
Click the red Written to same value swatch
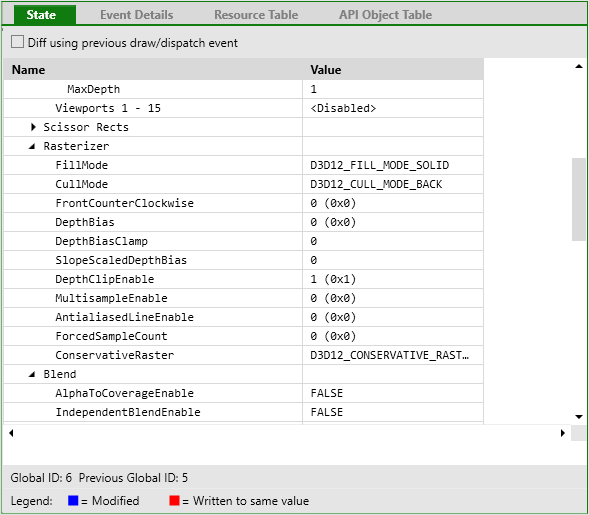coord(174,500)
